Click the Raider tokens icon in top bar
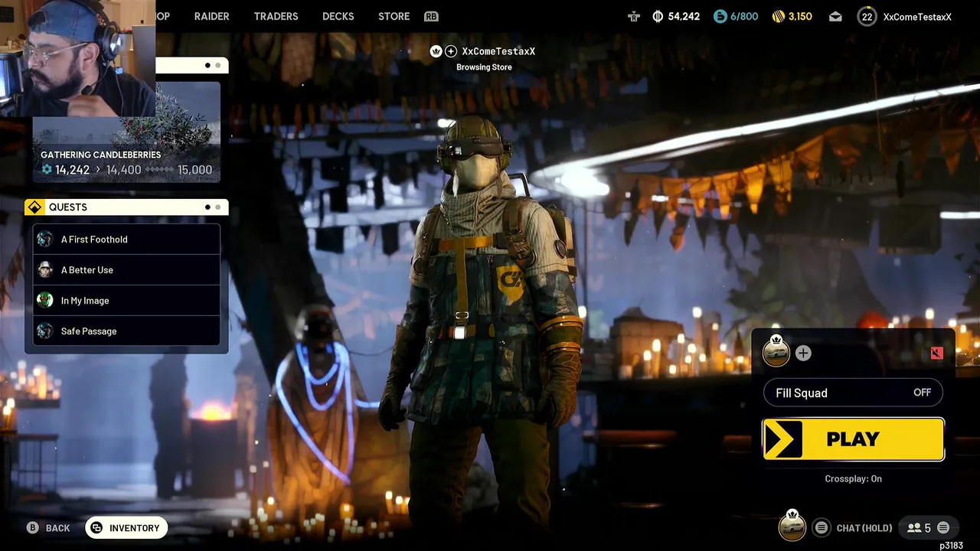 (x=634, y=16)
